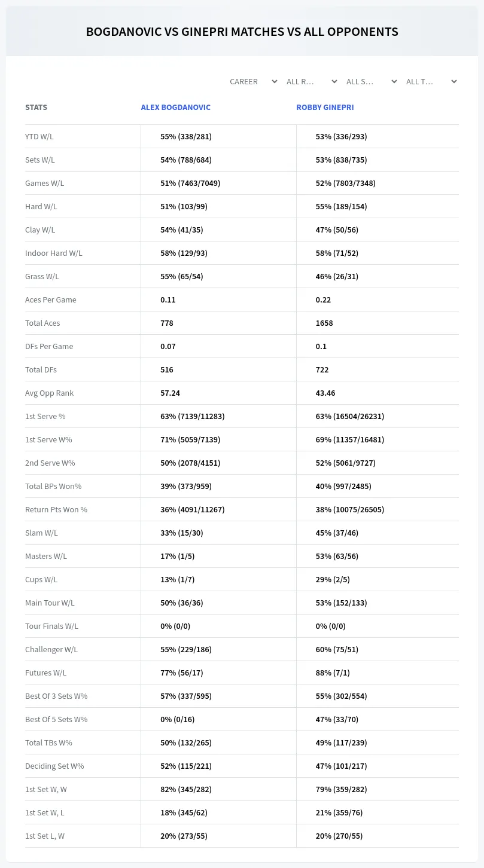Select the Deciding Set W% row label
Screen dimensions: 484x868
click(54, 766)
